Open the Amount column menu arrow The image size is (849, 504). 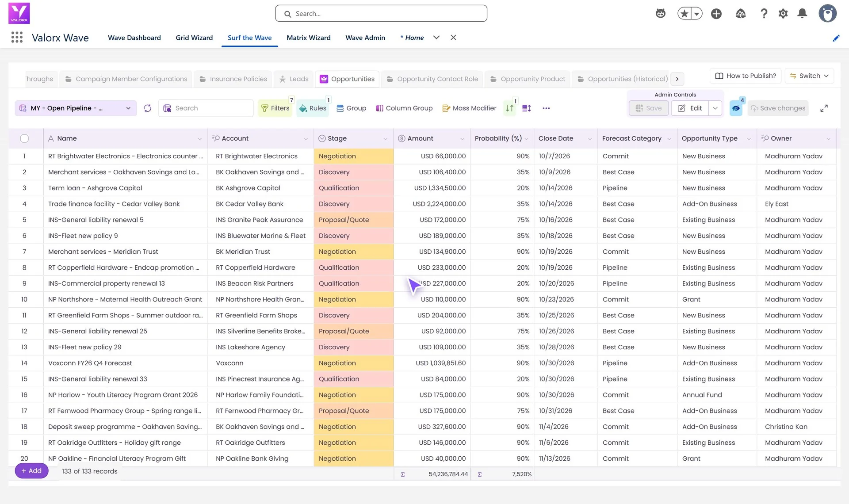(x=462, y=139)
